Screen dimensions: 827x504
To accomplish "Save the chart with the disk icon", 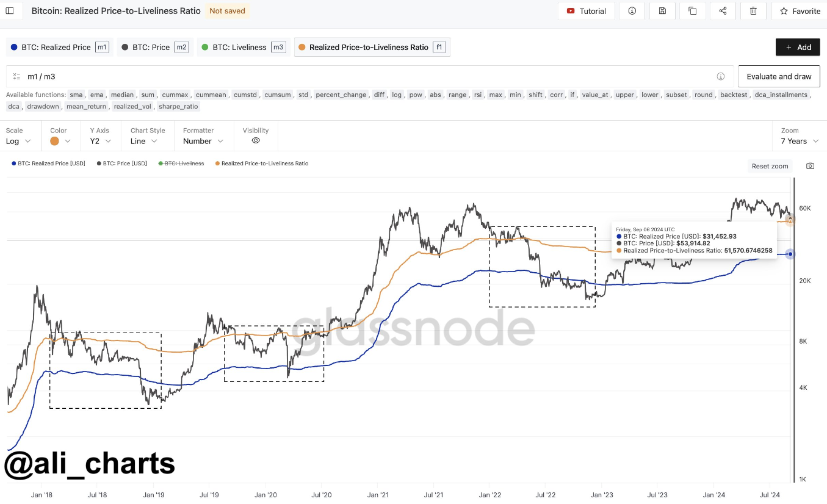I will coord(662,11).
